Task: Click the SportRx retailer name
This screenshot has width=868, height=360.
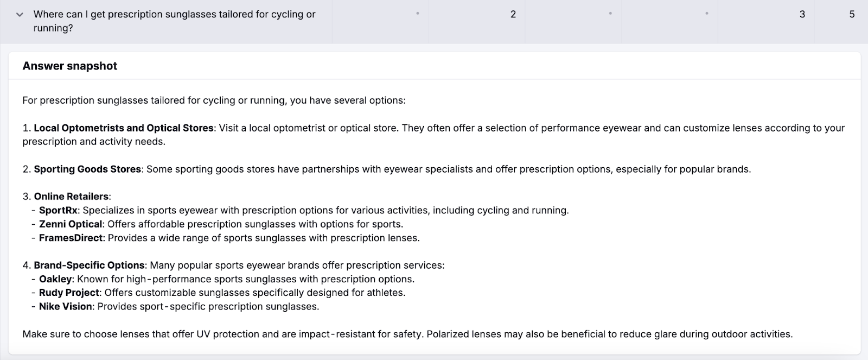Action: 56,210
